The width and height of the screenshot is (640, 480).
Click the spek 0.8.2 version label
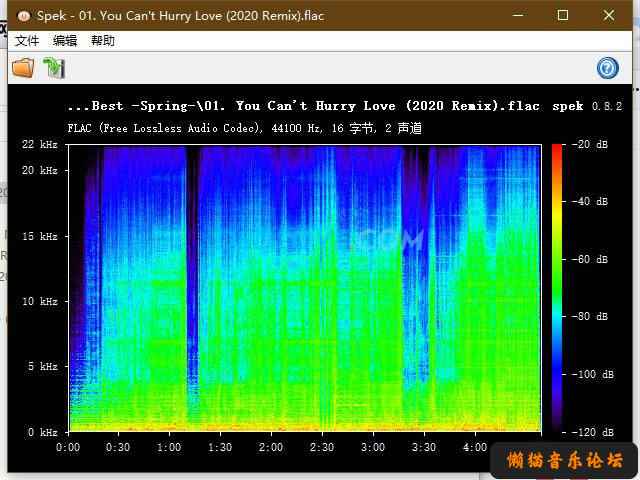[x=587, y=106]
